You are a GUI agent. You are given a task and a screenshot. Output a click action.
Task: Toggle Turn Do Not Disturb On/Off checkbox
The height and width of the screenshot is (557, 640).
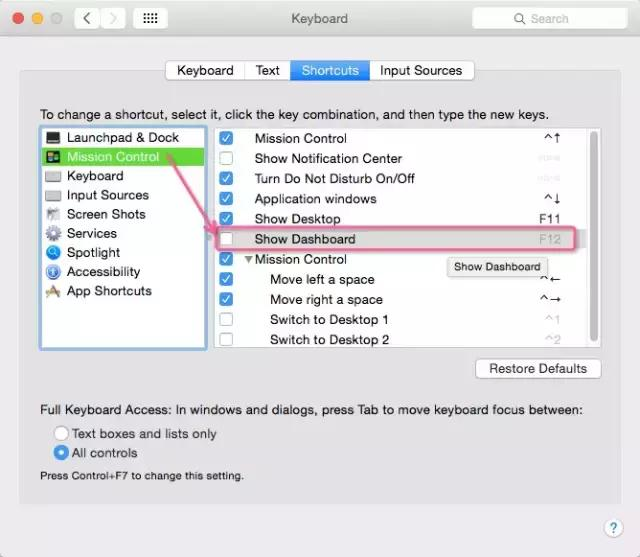[x=226, y=178]
